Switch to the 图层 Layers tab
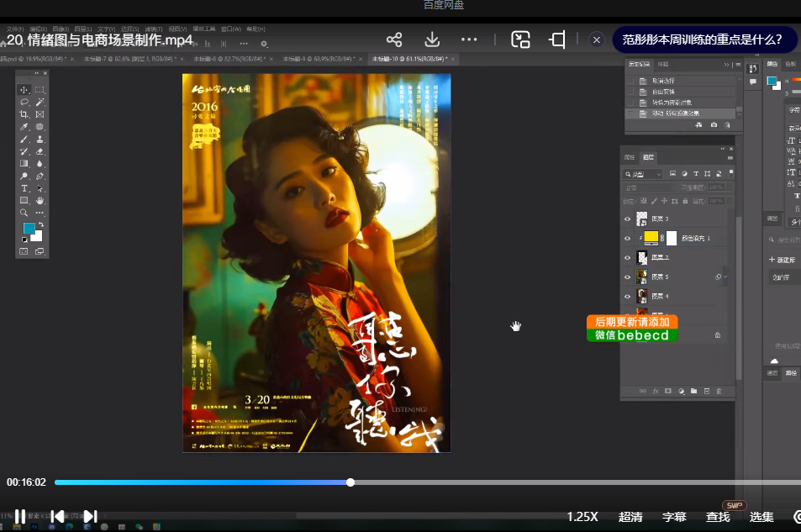Image resolution: width=801 pixels, height=532 pixels. click(x=648, y=157)
